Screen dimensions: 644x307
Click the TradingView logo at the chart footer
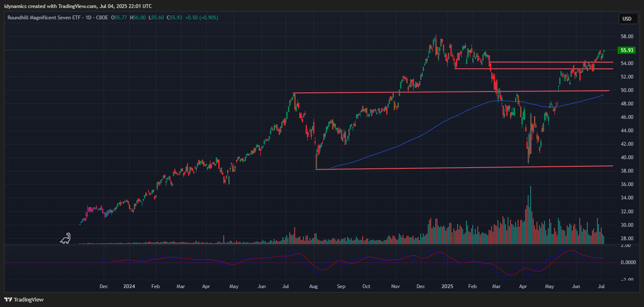[24, 300]
